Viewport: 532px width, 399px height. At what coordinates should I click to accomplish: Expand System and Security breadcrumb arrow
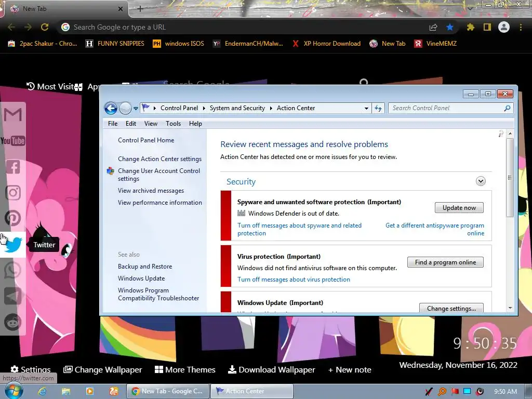(271, 108)
